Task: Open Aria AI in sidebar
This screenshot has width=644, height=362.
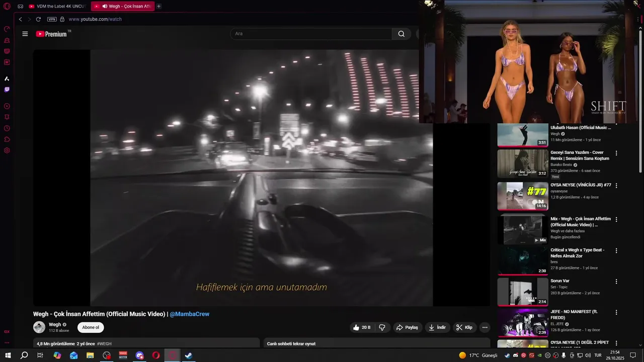Action: (7, 79)
